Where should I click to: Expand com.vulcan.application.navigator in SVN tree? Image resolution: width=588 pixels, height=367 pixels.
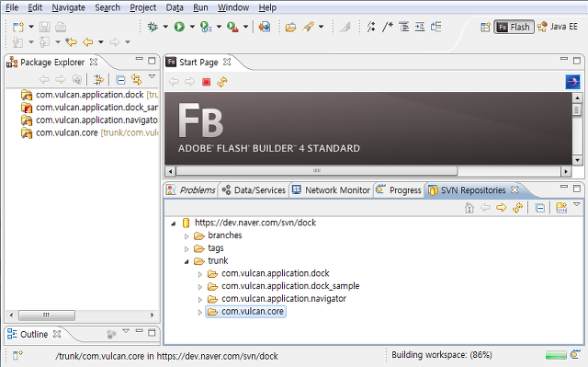click(200, 300)
